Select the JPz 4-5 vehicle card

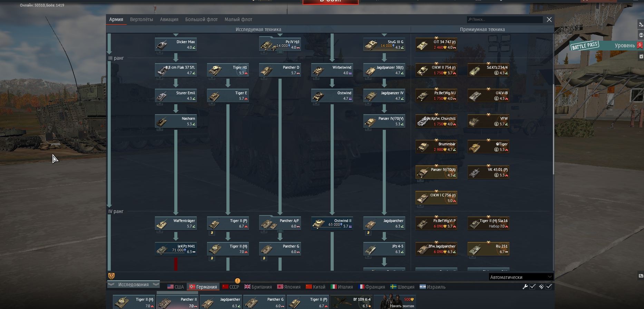pyautogui.click(x=384, y=249)
